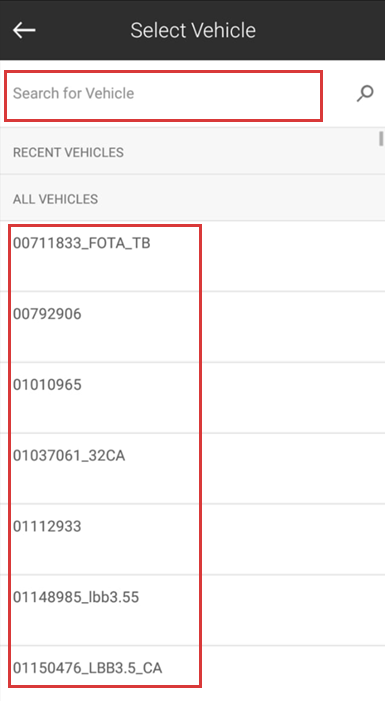The image size is (385, 701).
Task: Choose vehicle 00792906 from the list
Action: (192, 327)
